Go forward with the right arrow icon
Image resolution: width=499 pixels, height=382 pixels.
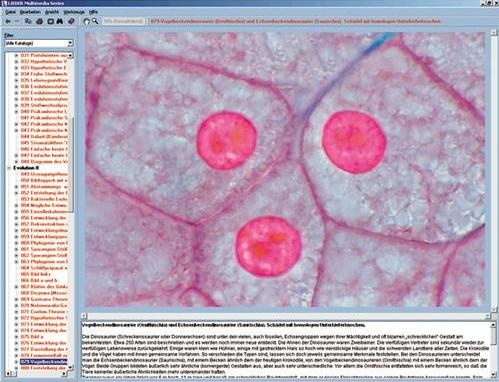[x=17, y=21]
